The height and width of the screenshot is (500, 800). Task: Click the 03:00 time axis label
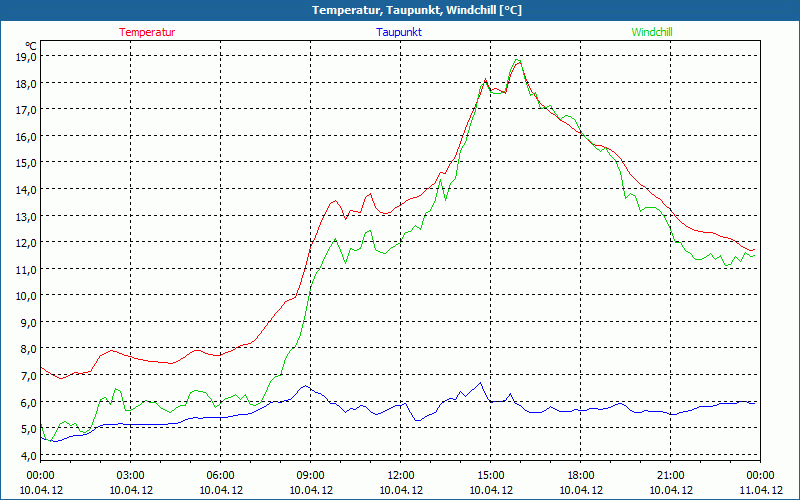[x=131, y=476]
